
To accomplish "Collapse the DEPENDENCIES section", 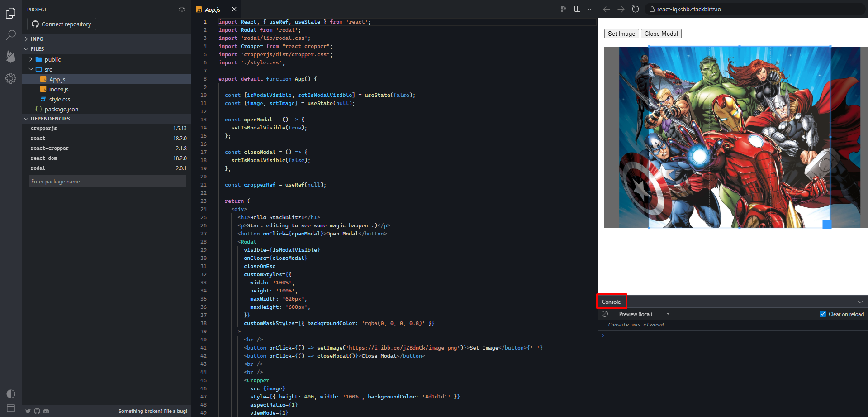I will [x=106, y=119].
